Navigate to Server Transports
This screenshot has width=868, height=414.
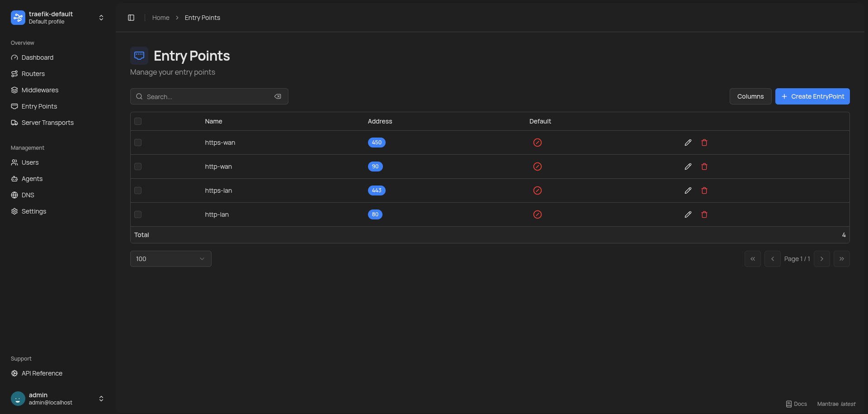pos(47,123)
